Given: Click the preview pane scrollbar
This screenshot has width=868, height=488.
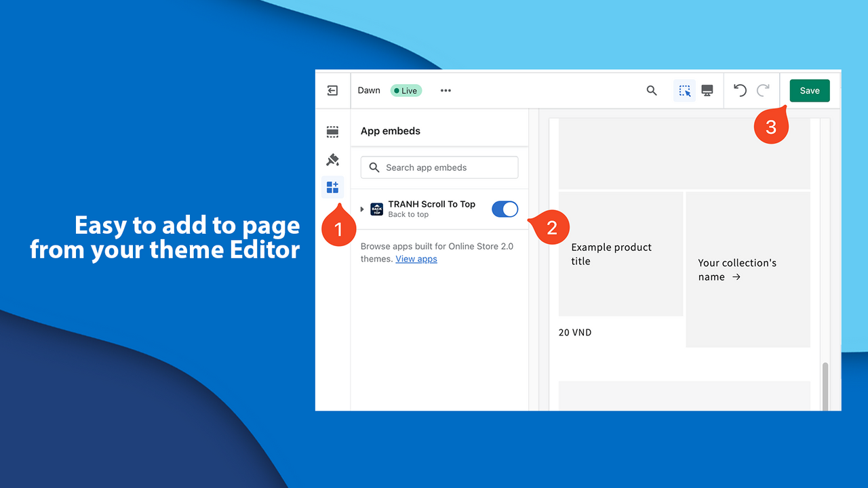Looking at the screenshot, I should coord(825,386).
